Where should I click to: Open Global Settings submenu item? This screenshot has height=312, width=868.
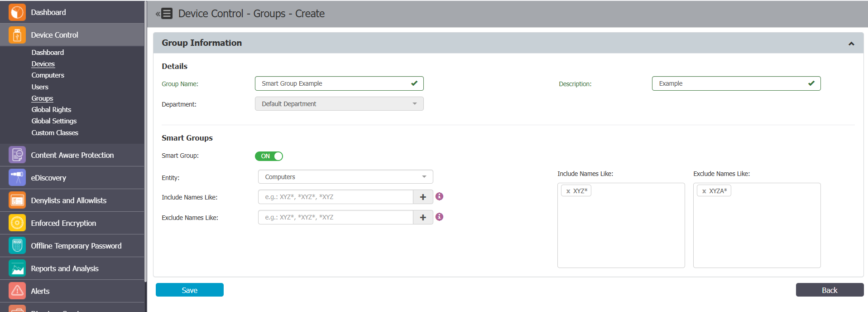(54, 121)
